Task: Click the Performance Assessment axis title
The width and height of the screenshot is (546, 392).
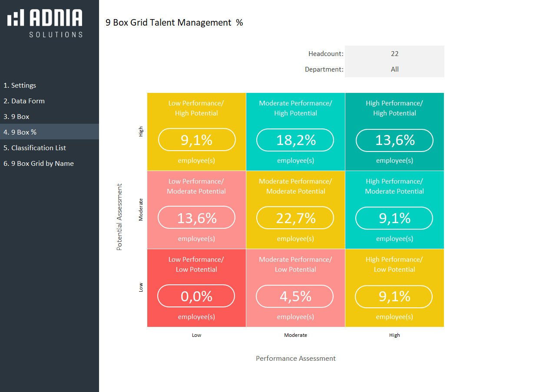Action: tap(295, 359)
